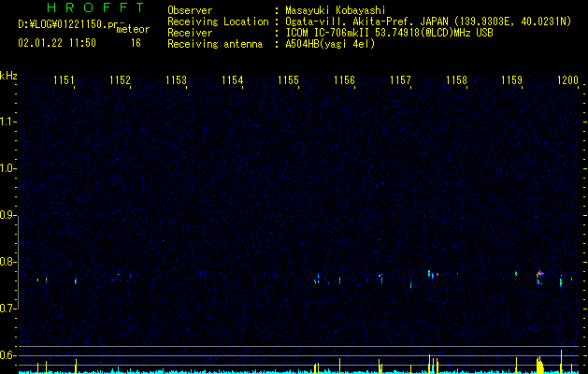
Task: Click the 'Receiving Location' label
Action: pyautogui.click(x=218, y=22)
